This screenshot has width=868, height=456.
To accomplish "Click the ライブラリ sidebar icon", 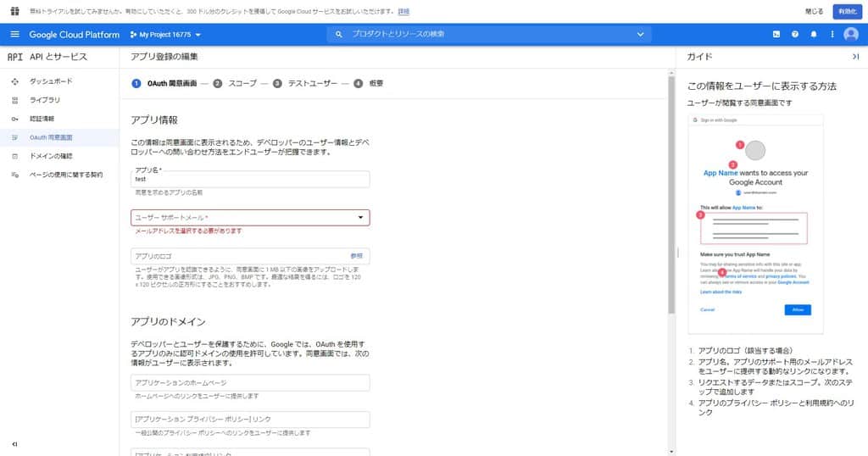I will click(15, 100).
